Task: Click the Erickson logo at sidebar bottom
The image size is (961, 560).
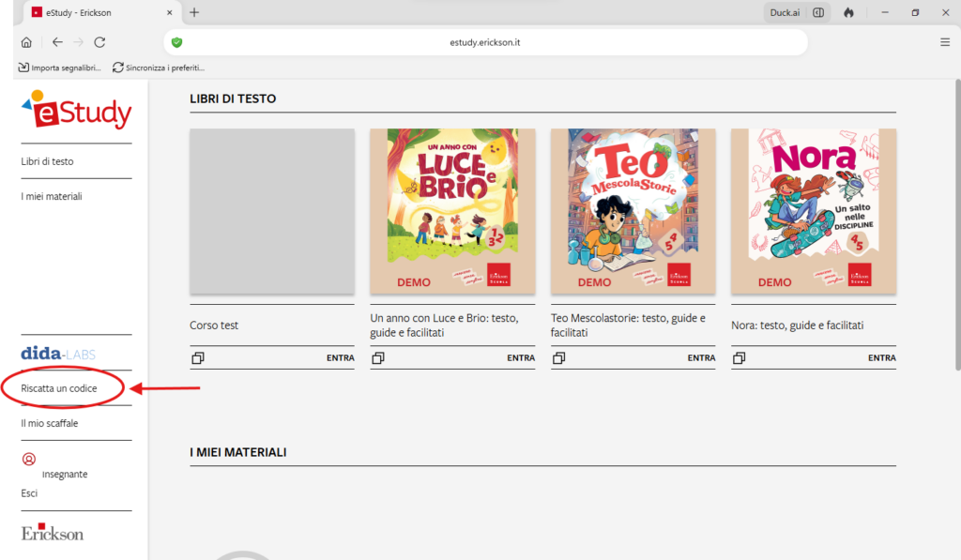Action: 53,533
